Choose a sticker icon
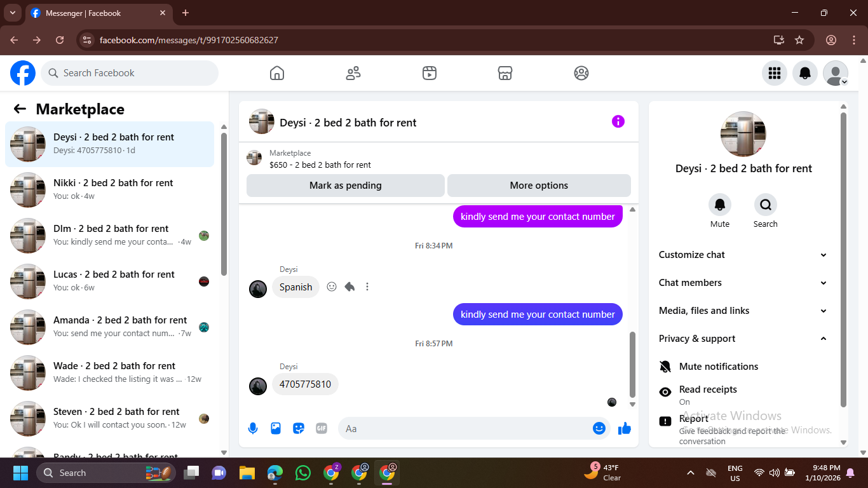Screen dimensions: 868x488 299,428
